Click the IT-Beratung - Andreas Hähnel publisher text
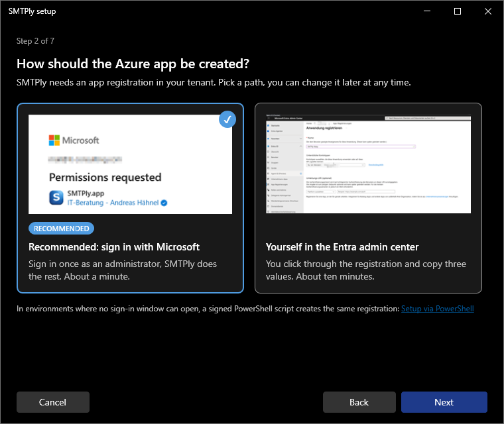 tap(113, 203)
